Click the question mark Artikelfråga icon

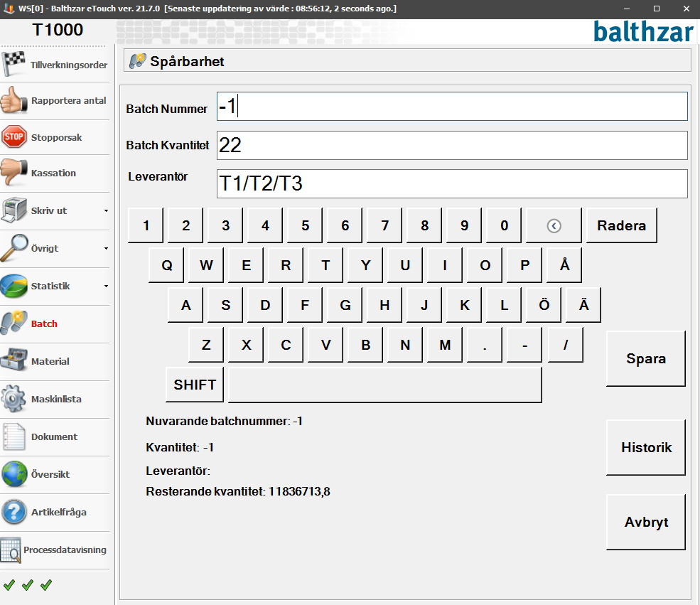14,512
